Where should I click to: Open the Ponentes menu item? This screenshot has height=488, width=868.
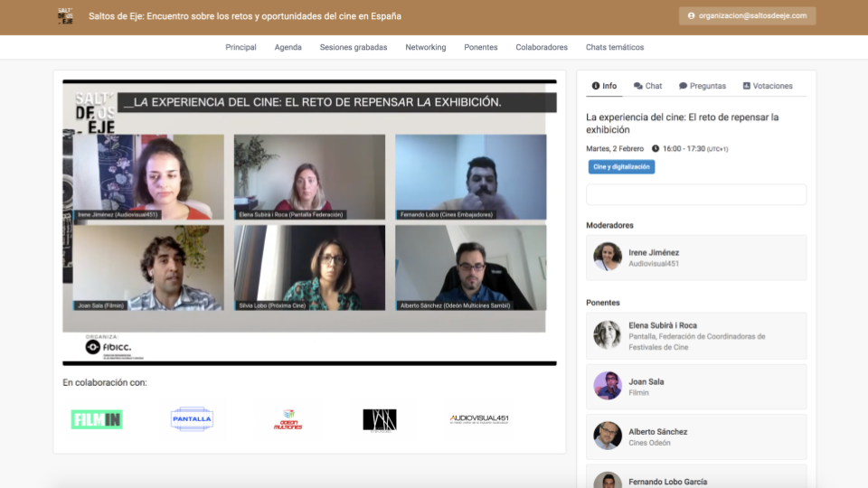pyautogui.click(x=480, y=48)
